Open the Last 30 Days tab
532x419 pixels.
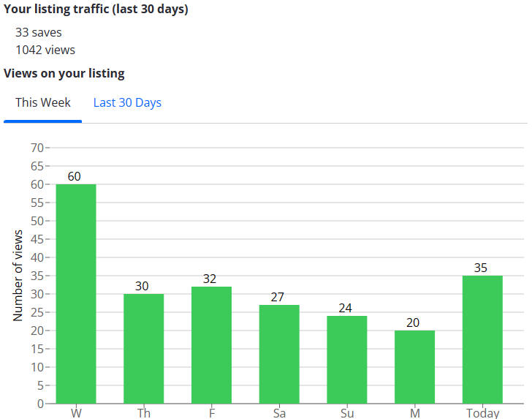click(127, 102)
